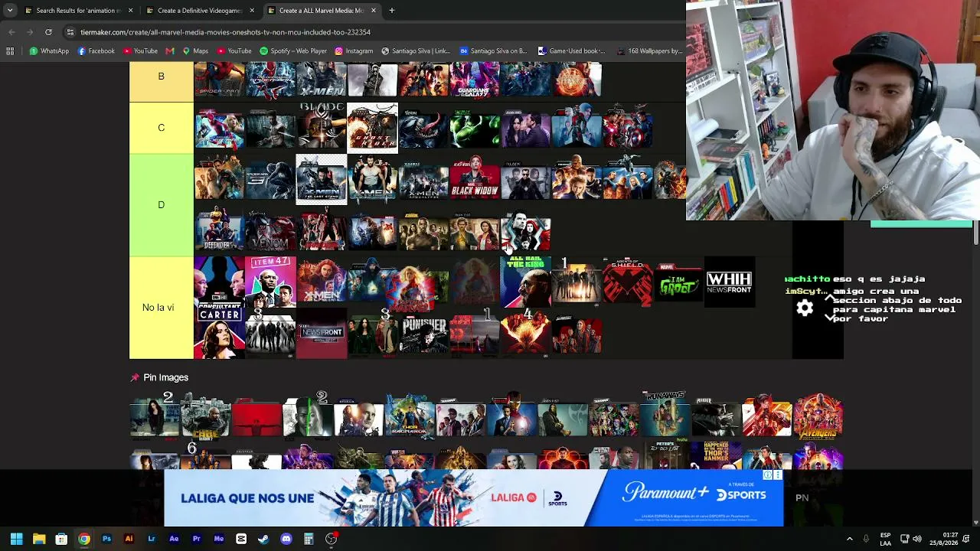This screenshot has height=551, width=980.
Task: Launch After Effects from the taskbar
Action: (x=174, y=539)
